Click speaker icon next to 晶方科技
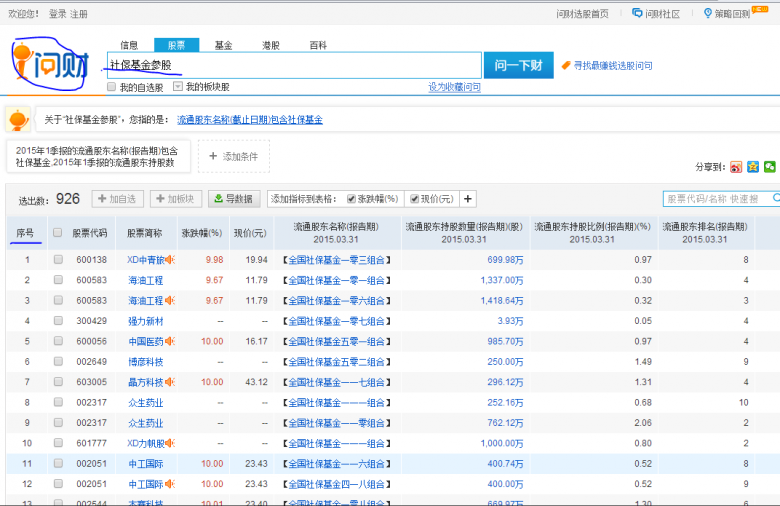 (x=170, y=382)
